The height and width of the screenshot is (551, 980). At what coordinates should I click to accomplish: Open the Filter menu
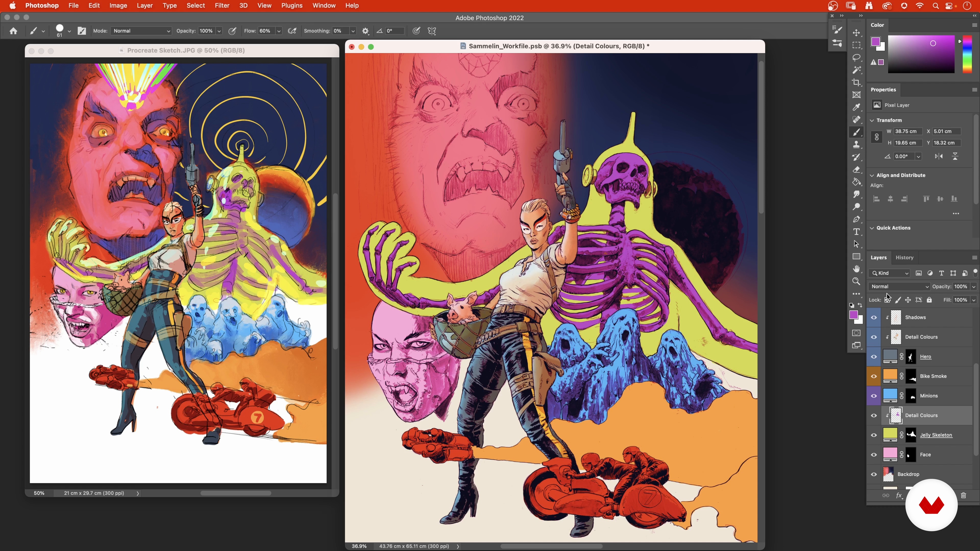pyautogui.click(x=222, y=6)
